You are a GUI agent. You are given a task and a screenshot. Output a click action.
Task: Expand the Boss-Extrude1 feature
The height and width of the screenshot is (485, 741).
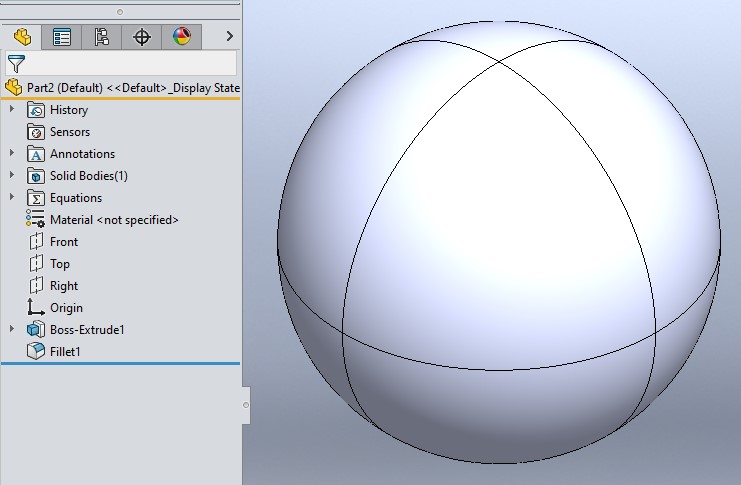coord(12,329)
